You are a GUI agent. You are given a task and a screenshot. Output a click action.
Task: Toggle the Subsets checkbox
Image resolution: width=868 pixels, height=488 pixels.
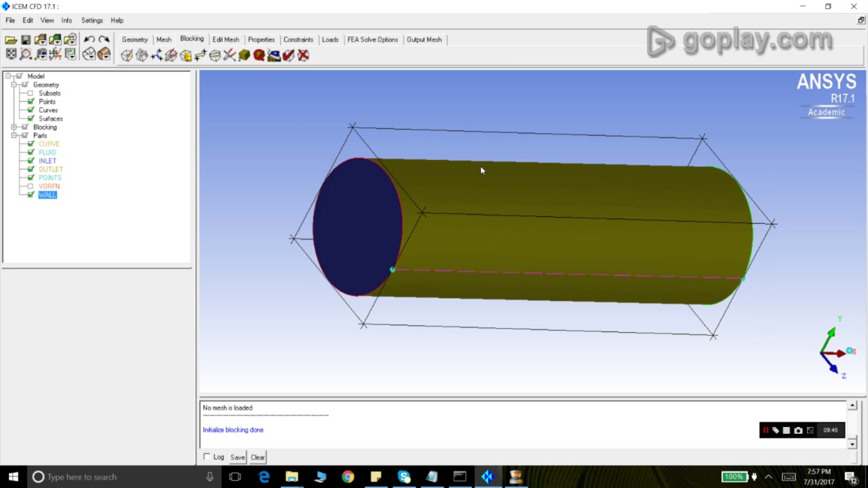click(31, 94)
